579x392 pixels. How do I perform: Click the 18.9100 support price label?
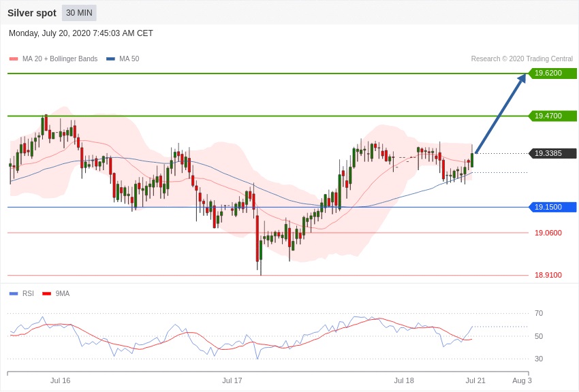(548, 276)
